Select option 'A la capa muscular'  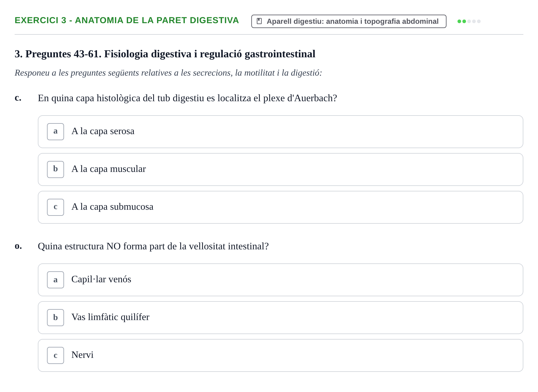[280, 169]
